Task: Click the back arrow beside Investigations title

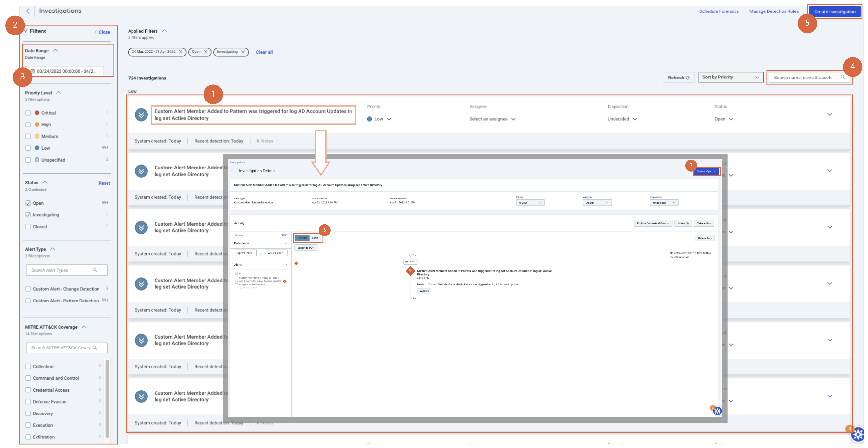Action: (x=28, y=11)
